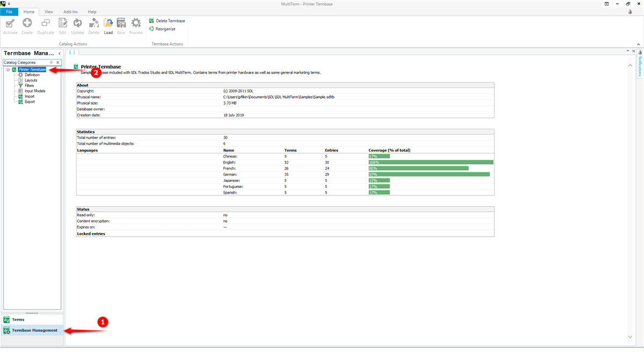Close the active document tab
644x352 pixels.
tap(633, 51)
